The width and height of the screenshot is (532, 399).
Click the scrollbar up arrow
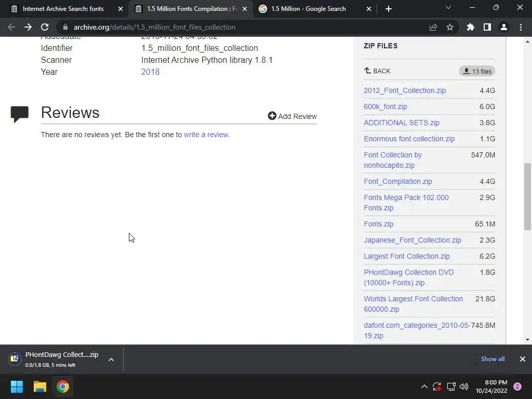527,42
